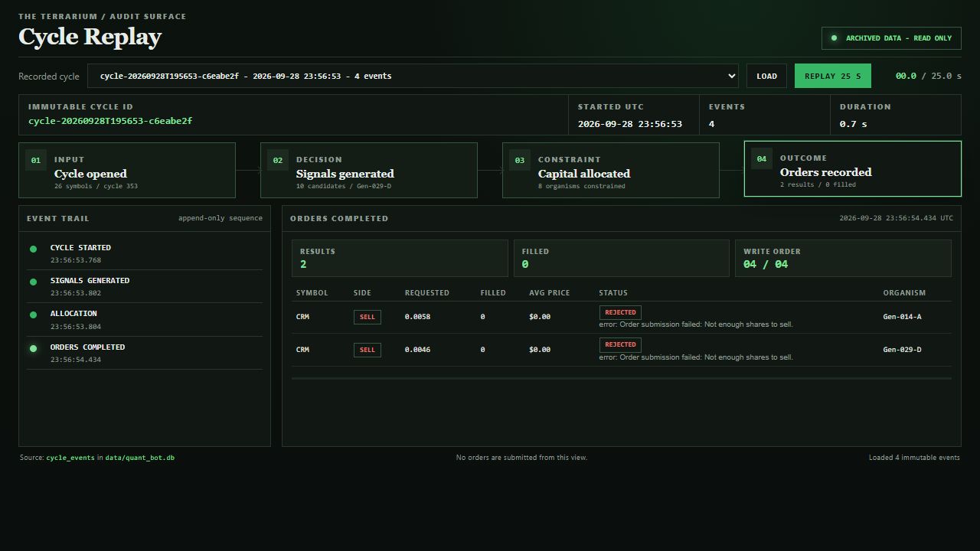This screenshot has width=980, height=551.
Task: Click the immutable cycle ID value
Action: [110, 121]
